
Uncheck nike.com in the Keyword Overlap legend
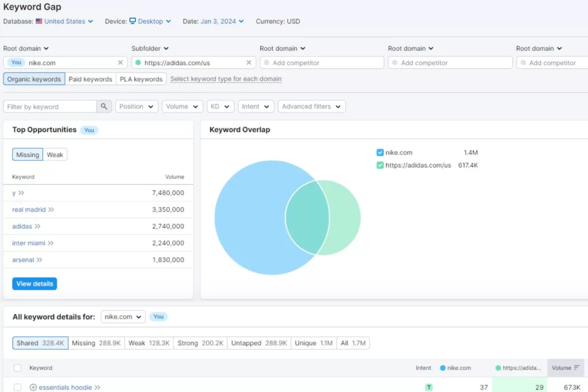[380, 152]
